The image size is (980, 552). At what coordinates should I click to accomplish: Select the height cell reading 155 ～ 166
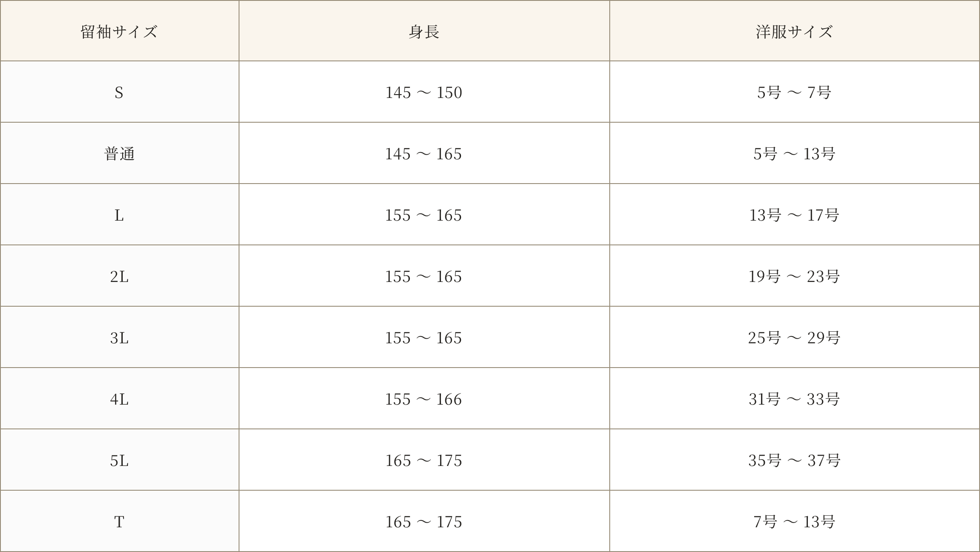pos(424,399)
